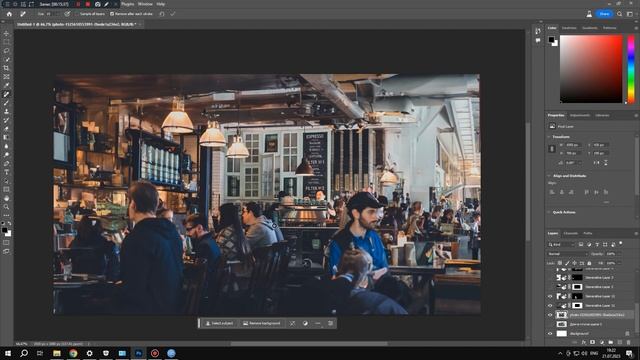Hide the selected photo layer

click(x=550, y=315)
